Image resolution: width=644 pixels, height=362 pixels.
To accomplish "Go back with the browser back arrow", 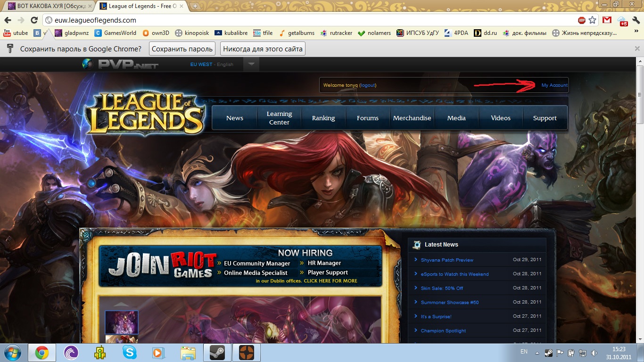I will click(8, 20).
